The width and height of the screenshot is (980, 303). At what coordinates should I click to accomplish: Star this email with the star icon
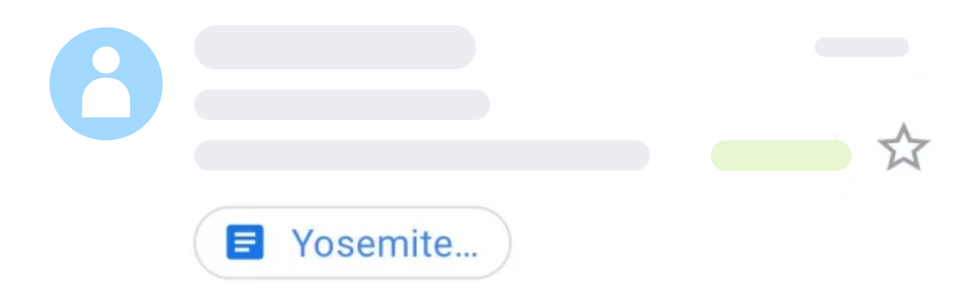coord(903,148)
